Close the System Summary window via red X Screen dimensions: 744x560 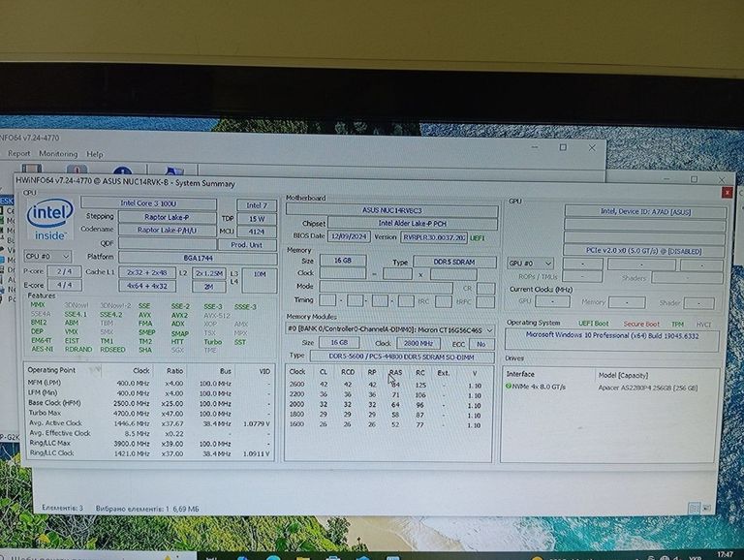pos(727,193)
